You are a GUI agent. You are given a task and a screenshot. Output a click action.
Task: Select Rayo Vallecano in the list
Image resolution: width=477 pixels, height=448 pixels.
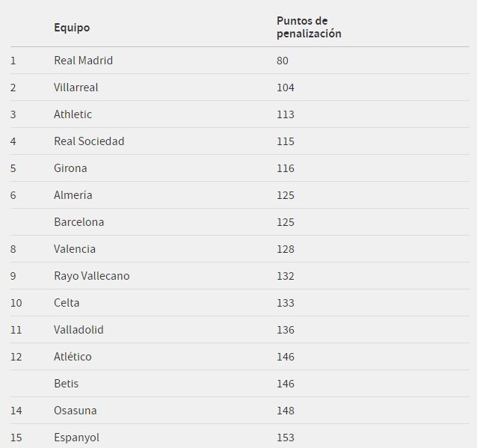pos(92,276)
